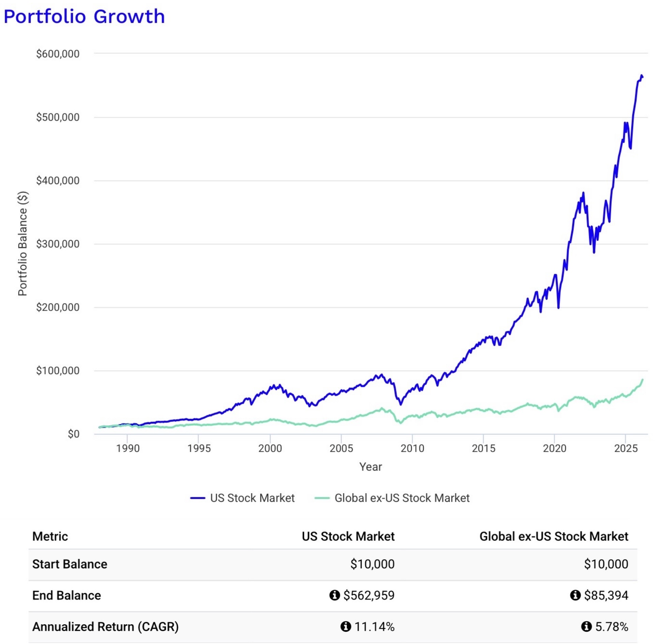Click the Metric column header
Viewport: 662px width, 644px height.
click(50, 536)
